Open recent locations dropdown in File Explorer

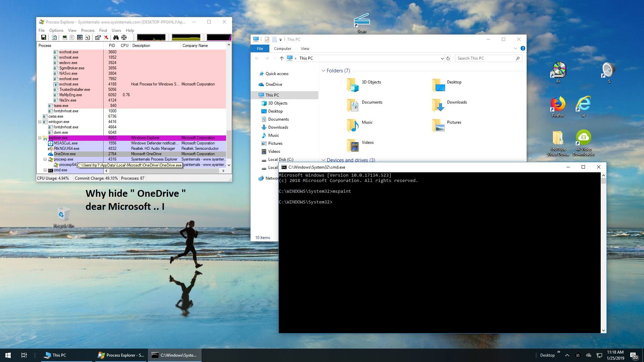tap(275, 58)
